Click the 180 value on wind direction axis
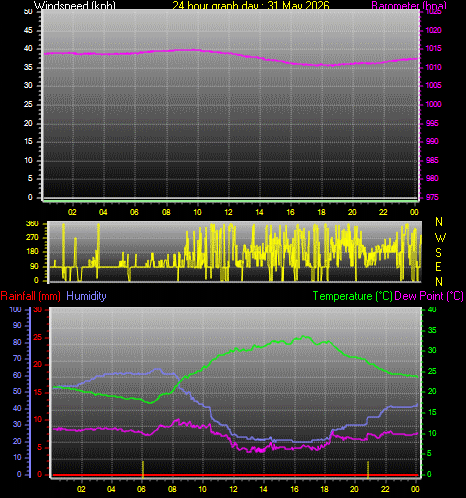The width and height of the screenshot is (466, 498). [32, 252]
